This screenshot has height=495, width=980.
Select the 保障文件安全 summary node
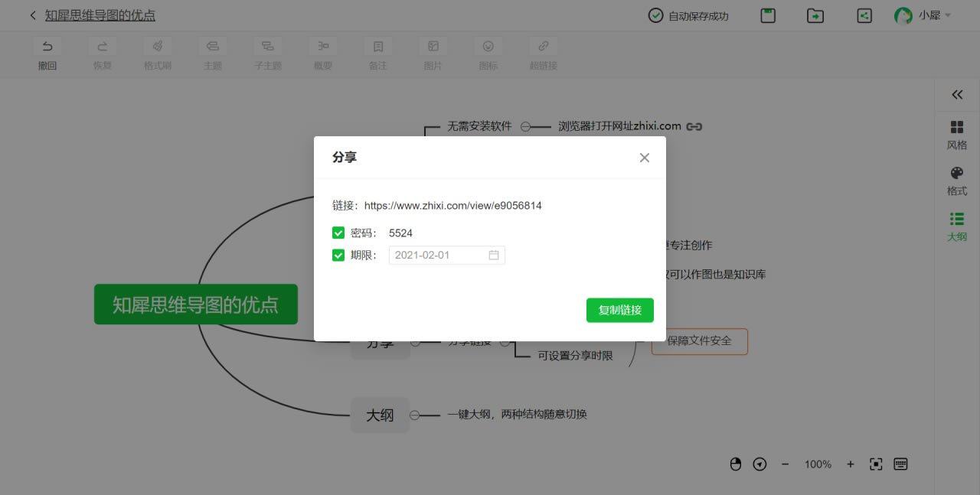point(700,341)
